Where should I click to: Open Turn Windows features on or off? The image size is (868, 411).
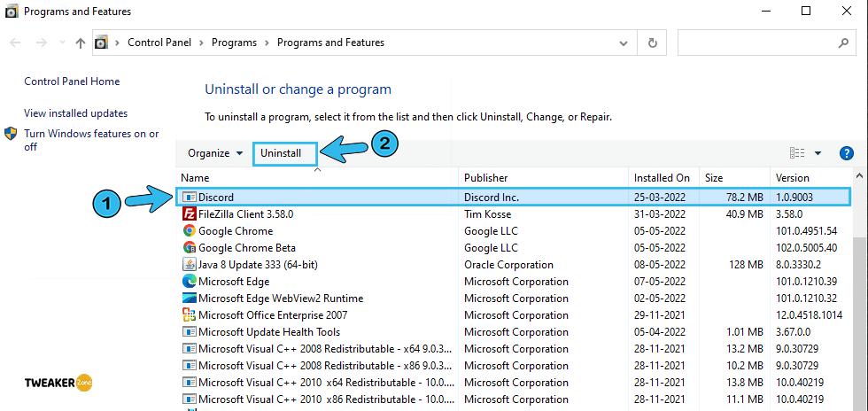[91, 140]
